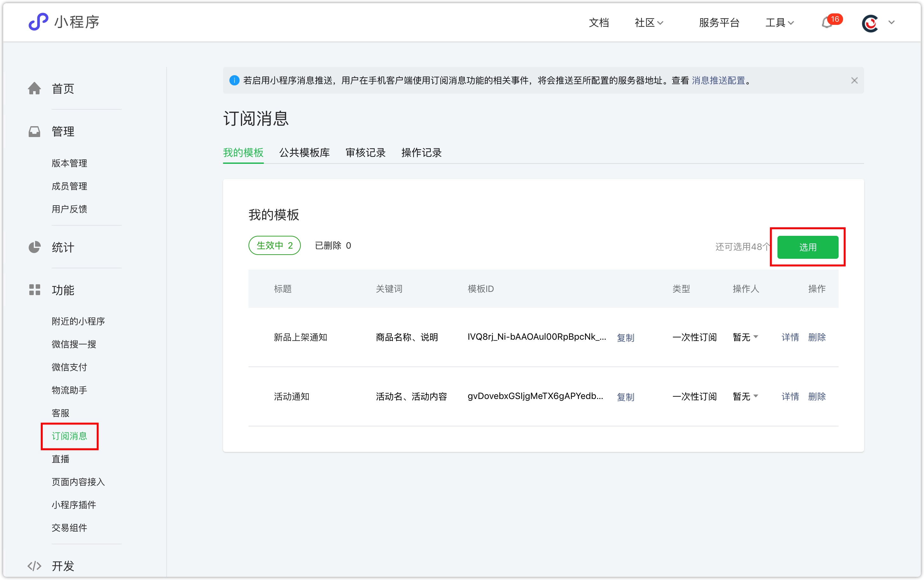Viewport: 924px width, 580px height.
Task: Open 统计 section in sidebar
Action: [63, 247]
